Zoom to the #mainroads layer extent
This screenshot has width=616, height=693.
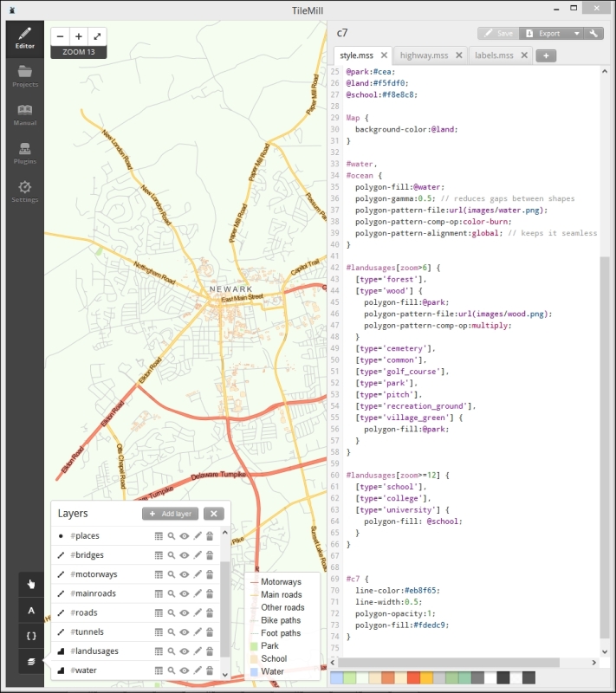tap(172, 593)
